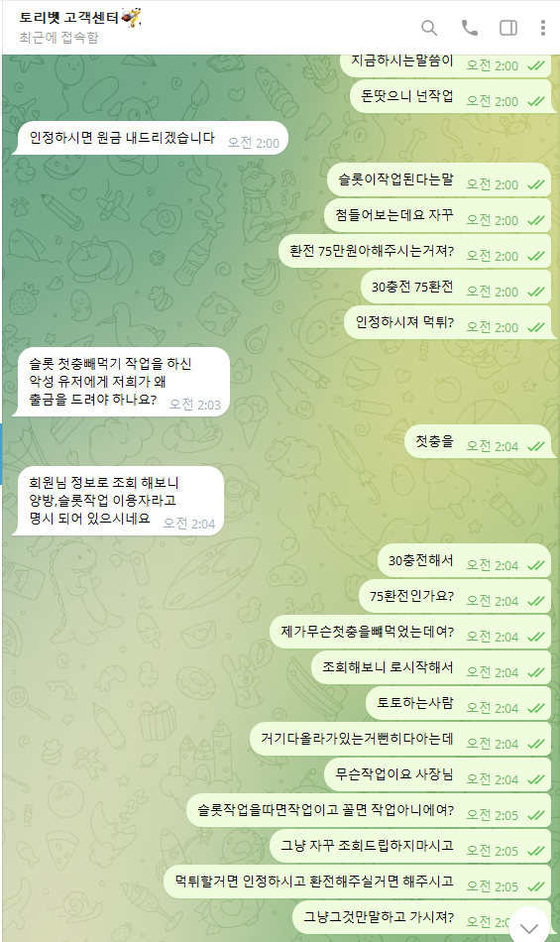Click checkmarks on 토토하는사람 message
Screen dimensions: 560x942
coord(536,708)
